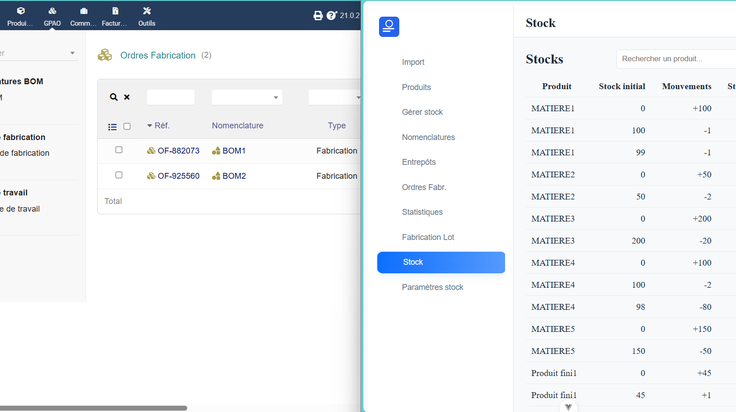This screenshot has height=412, width=736.
Task: Select Nomenclatures in the sidebar menu
Action: (x=428, y=137)
